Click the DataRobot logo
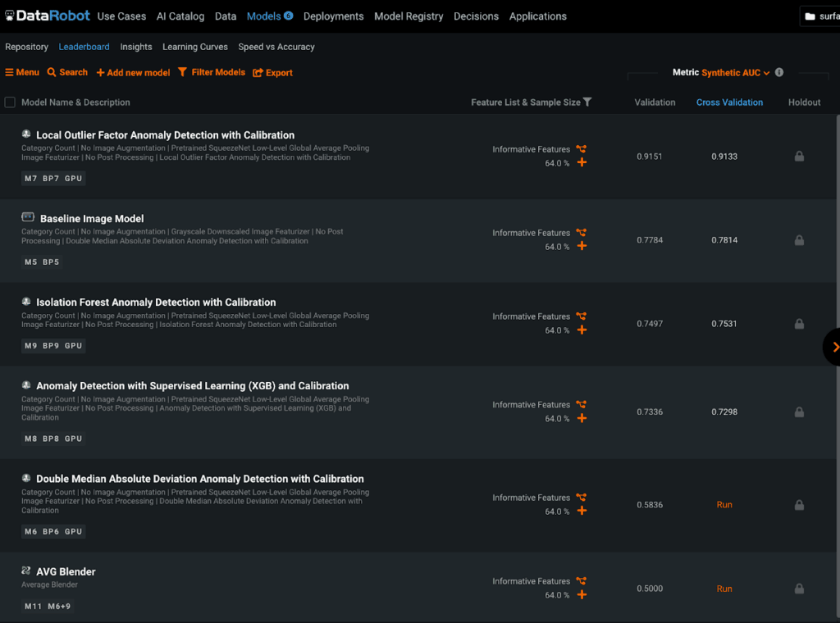The width and height of the screenshot is (840, 623). click(x=47, y=16)
